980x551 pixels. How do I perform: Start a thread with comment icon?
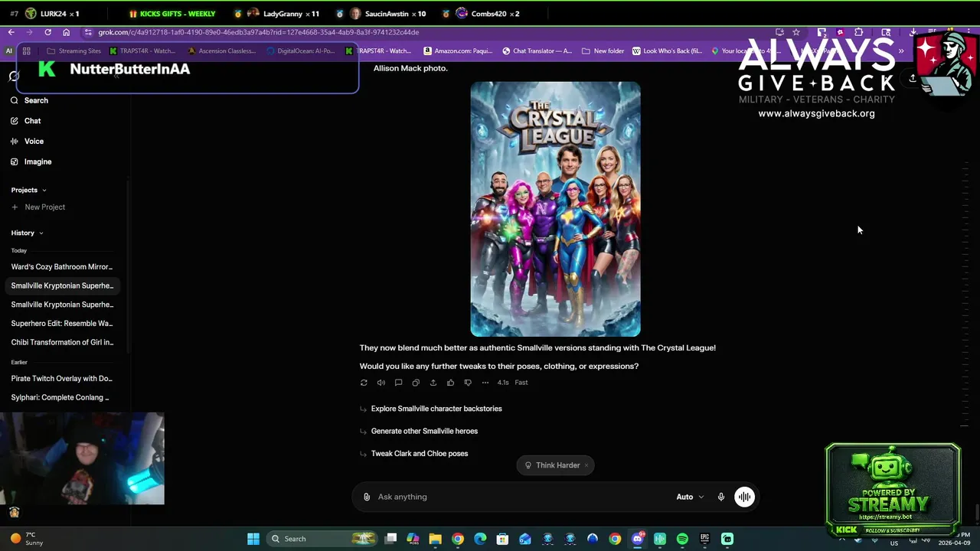(398, 383)
